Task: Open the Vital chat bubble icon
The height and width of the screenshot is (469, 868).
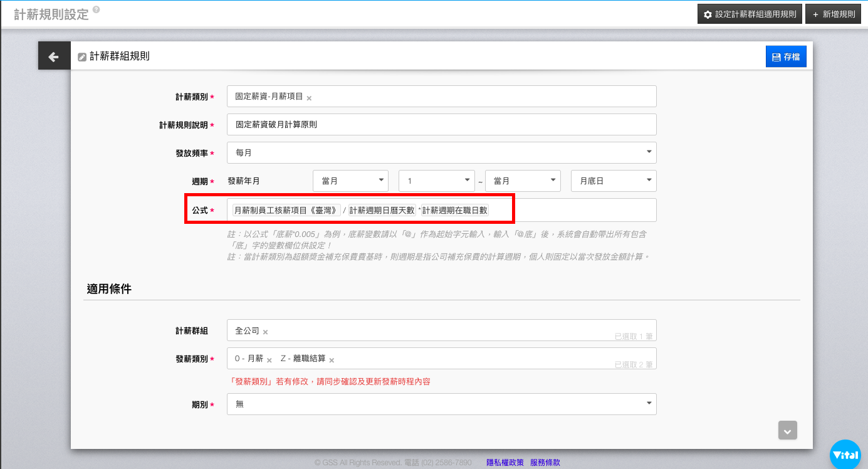Action: click(x=845, y=455)
